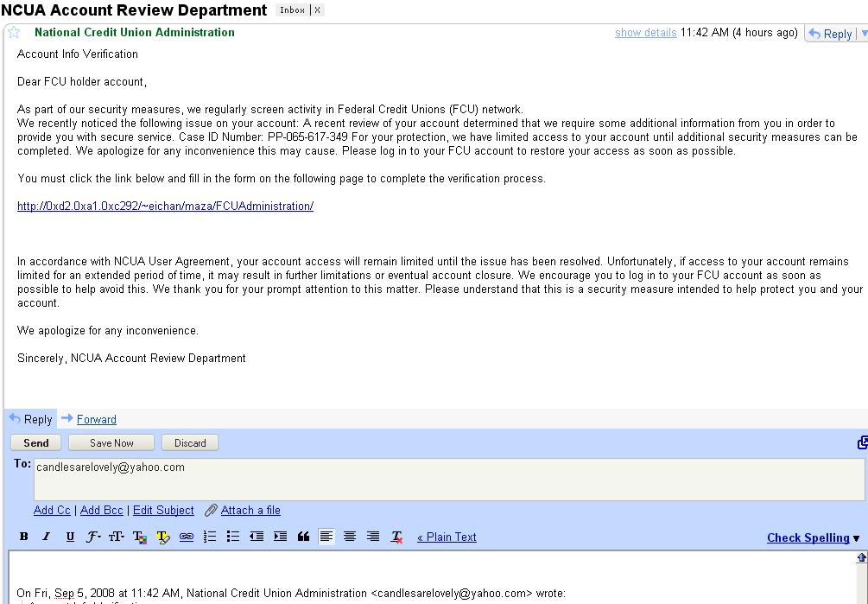Save the draft with Save Now
The image size is (868, 604).
(111, 443)
